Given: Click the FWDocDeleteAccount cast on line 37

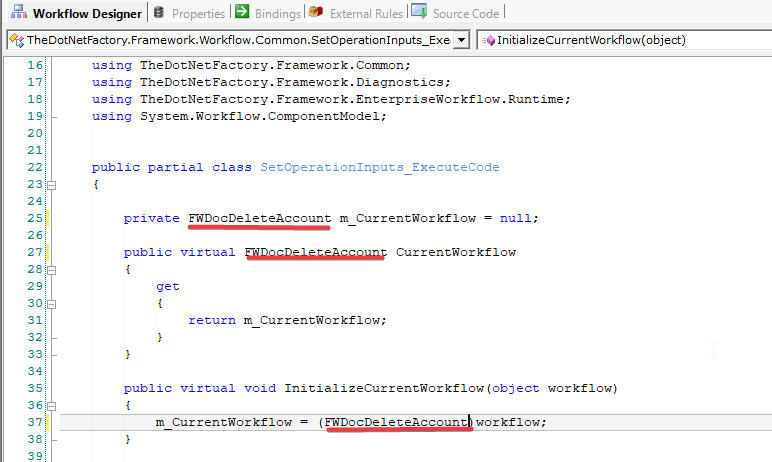Looking at the screenshot, I should 396,422.
